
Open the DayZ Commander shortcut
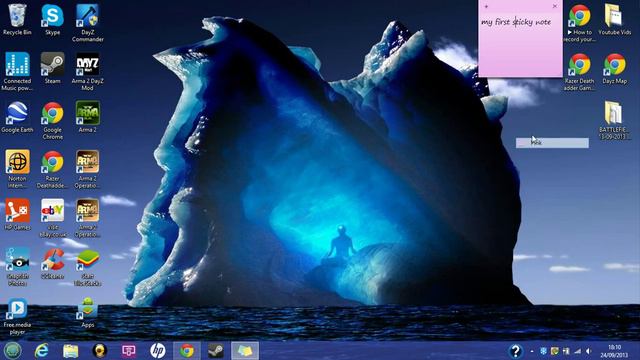coord(87,23)
